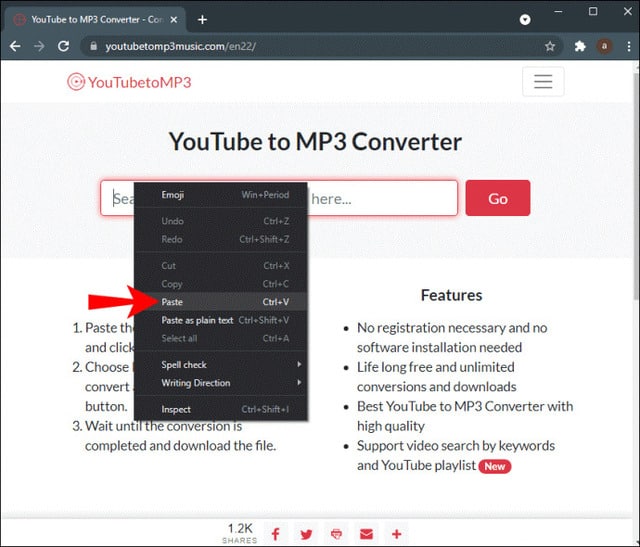Viewport: 640px width, 547px height.
Task: Choose Emoji from the context menu
Action: click(221, 195)
